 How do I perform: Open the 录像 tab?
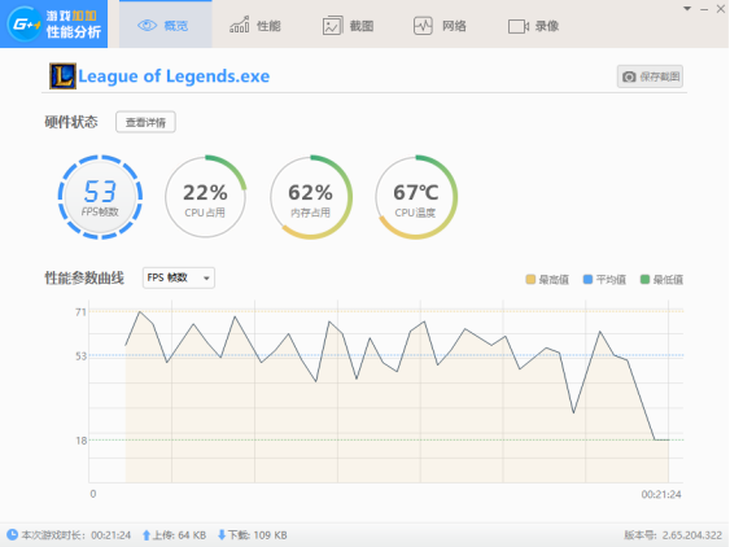point(533,26)
